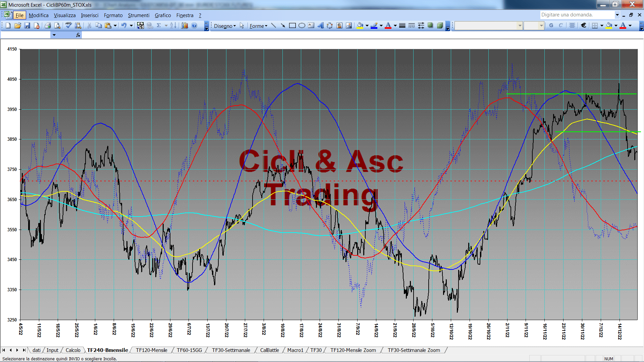Image resolution: width=644 pixels, height=362 pixels.
Task: Toggle center alignment in Formatting toolbar
Action: coord(572,25)
